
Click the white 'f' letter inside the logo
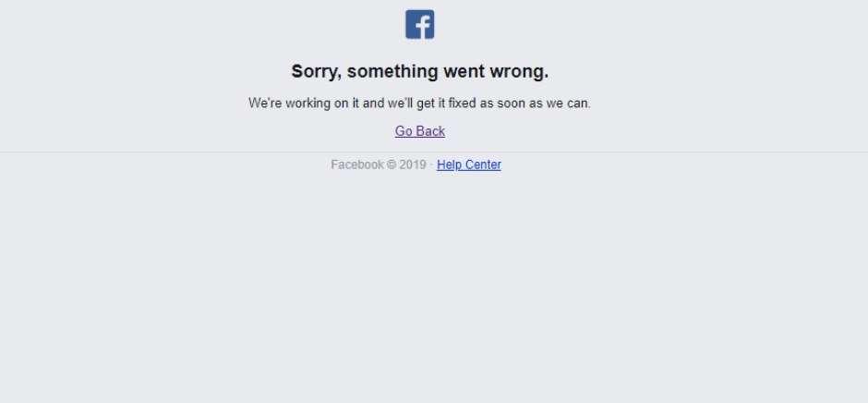coord(422,27)
